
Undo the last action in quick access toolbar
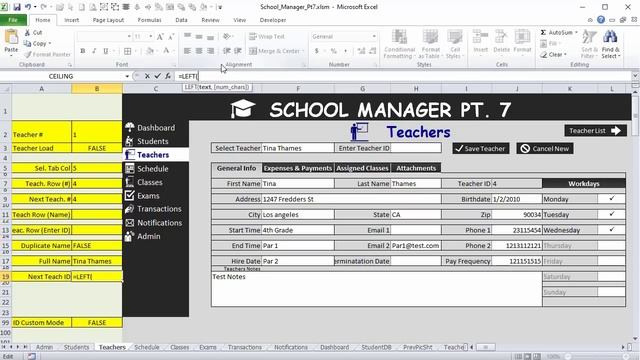click(28, 7)
